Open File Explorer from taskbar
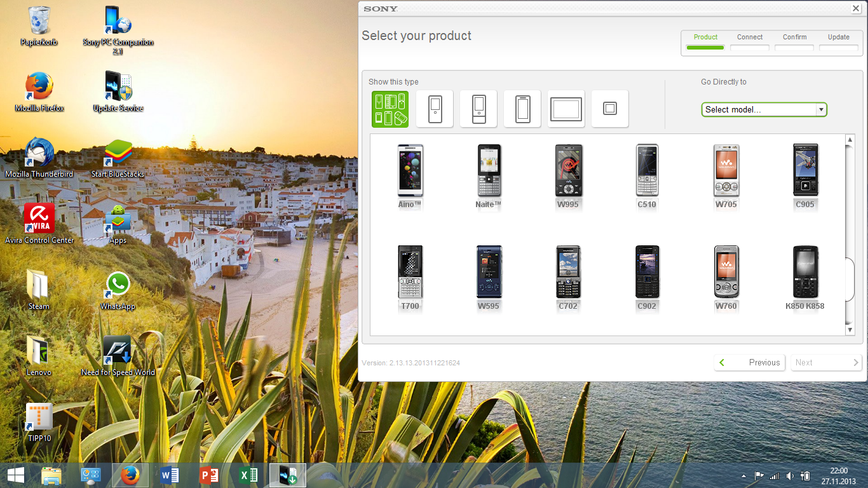 [x=52, y=475]
